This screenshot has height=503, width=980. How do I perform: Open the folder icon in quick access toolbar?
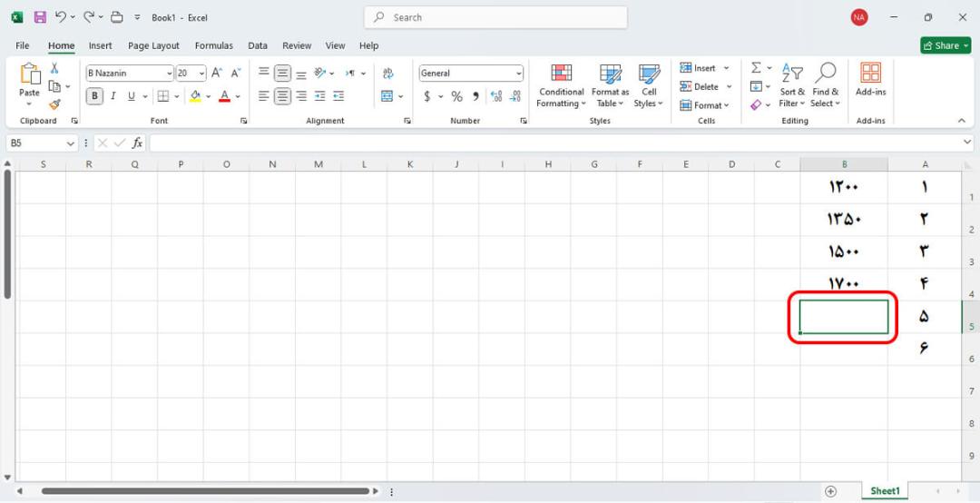coord(117,17)
